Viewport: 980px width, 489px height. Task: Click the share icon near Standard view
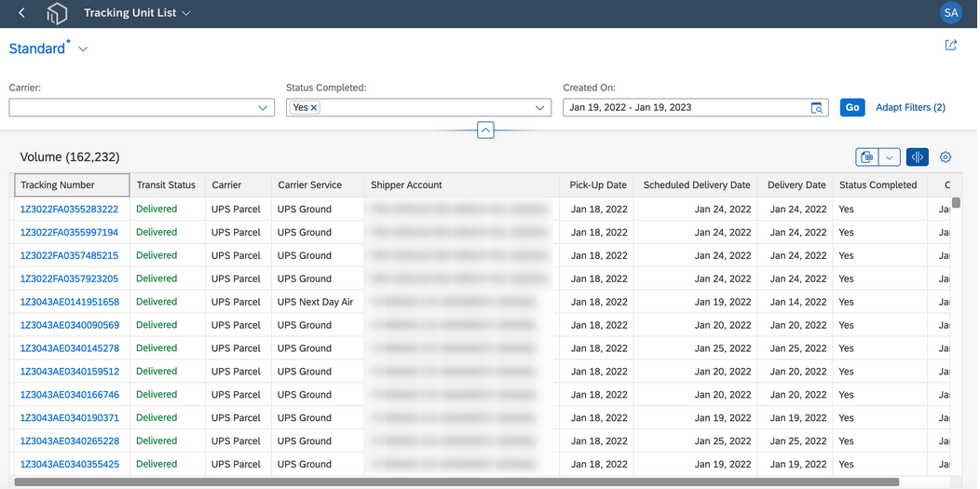(x=950, y=45)
